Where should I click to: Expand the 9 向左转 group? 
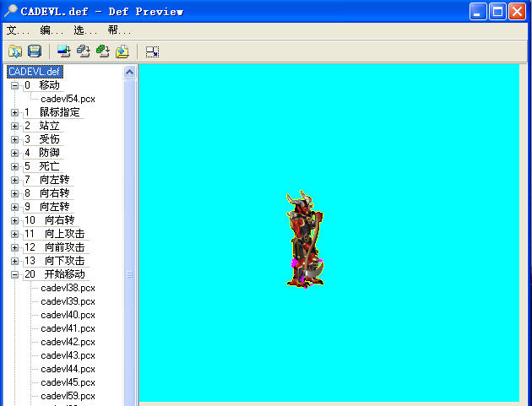[14, 207]
